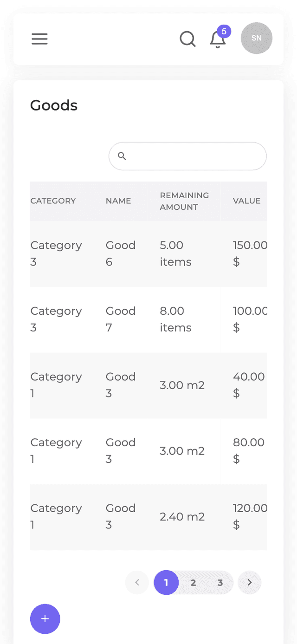Sort by Remaining Amount column header
Image resolution: width=297 pixels, height=644 pixels.
[184, 201]
